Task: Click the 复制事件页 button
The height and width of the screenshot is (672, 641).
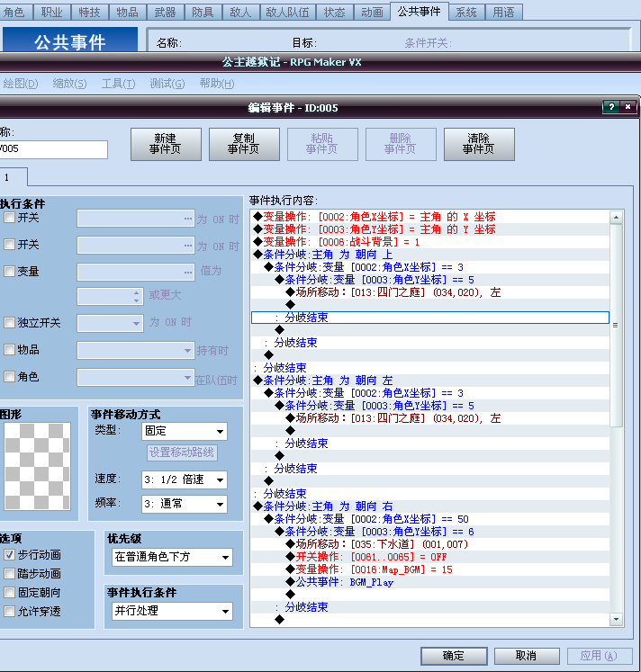Action: click(x=244, y=144)
